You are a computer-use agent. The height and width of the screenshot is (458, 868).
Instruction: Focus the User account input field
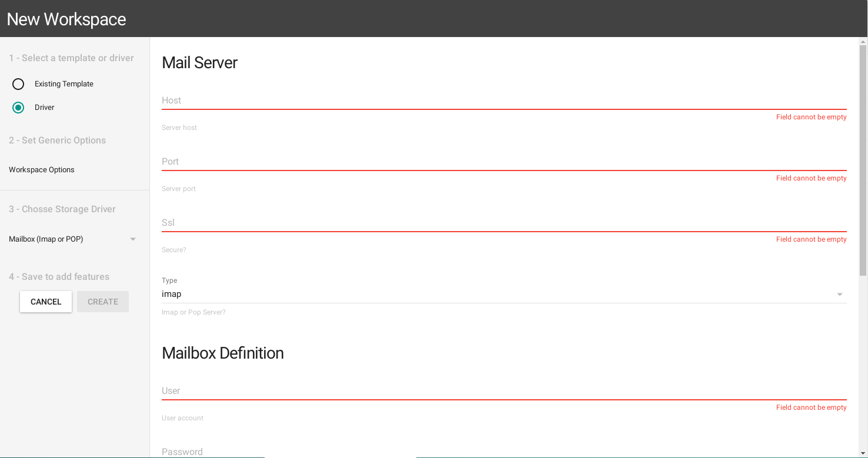tap(504, 391)
